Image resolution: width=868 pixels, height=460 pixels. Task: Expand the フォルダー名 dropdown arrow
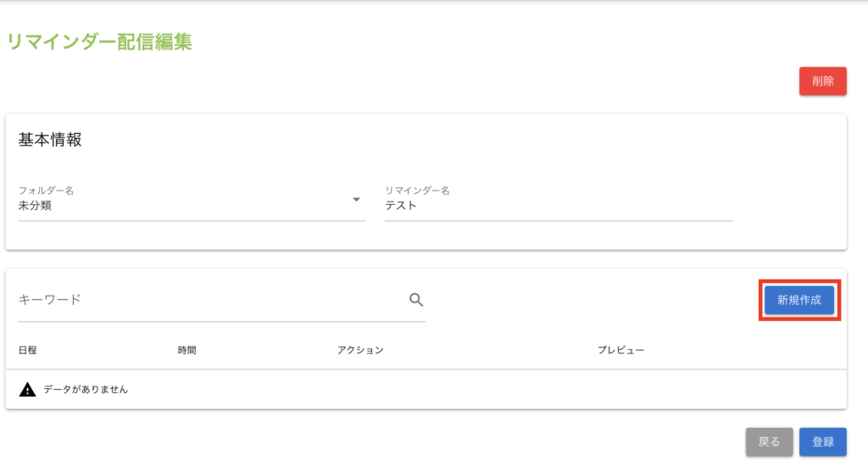tap(356, 200)
